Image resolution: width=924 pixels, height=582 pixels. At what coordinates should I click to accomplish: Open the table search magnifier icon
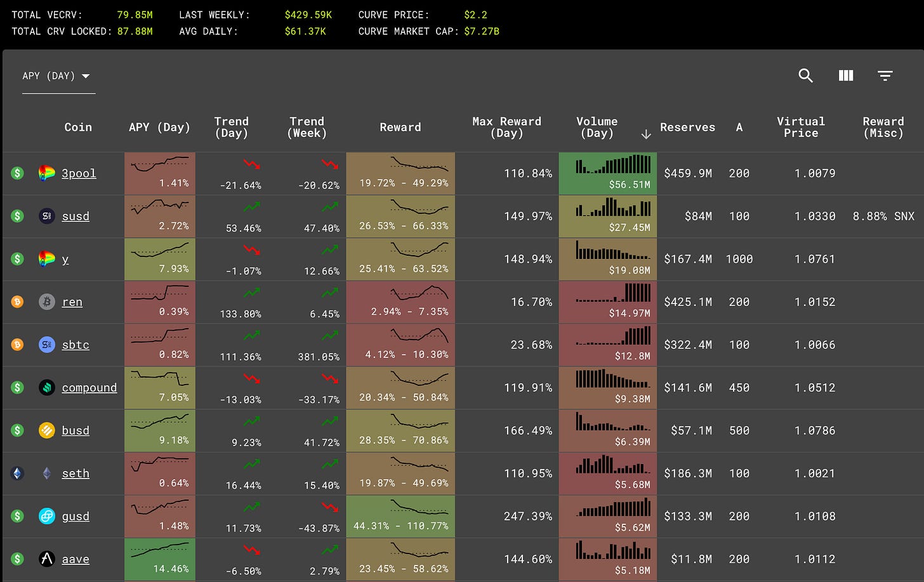[x=805, y=76]
